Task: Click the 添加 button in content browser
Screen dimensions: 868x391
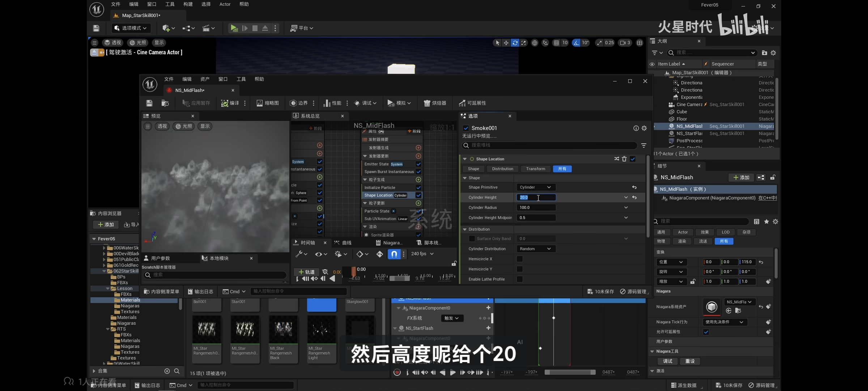Action: [x=106, y=224]
